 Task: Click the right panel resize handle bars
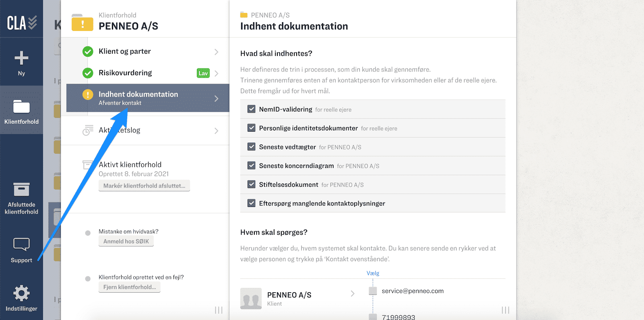pyautogui.click(x=506, y=310)
